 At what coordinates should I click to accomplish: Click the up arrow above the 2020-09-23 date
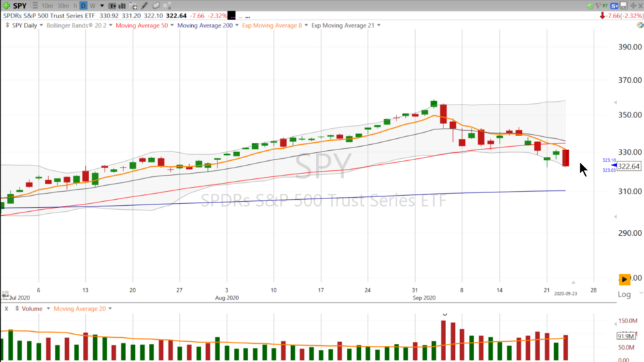click(x=574, y=282)
